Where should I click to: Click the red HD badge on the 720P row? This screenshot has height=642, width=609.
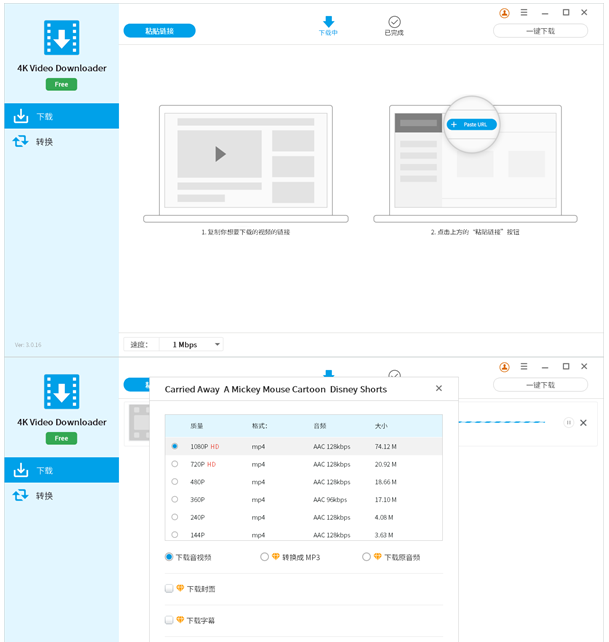(x=211, y=464)
